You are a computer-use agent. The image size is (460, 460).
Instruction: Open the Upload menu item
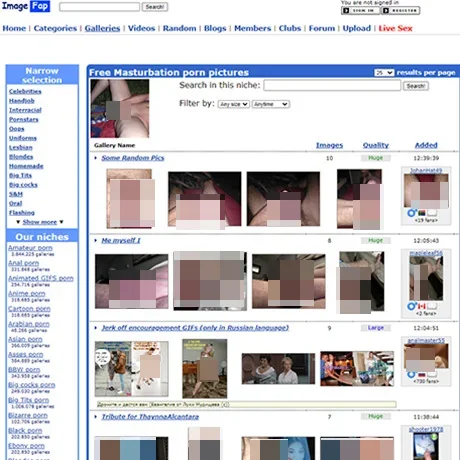357,28
